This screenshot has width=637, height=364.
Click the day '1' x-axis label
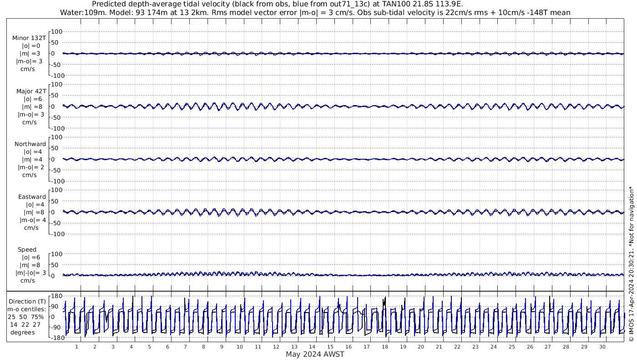(76, 347)
